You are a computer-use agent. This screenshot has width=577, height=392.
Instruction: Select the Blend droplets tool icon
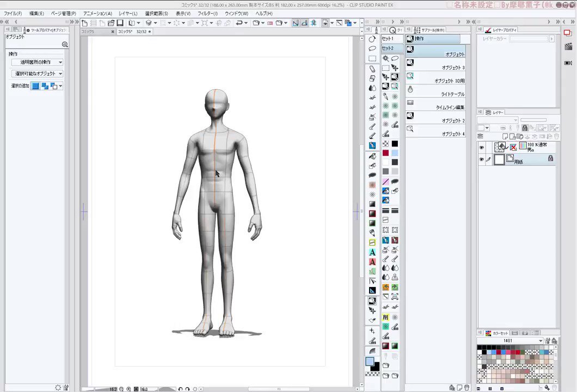click(x=372, y=88)
